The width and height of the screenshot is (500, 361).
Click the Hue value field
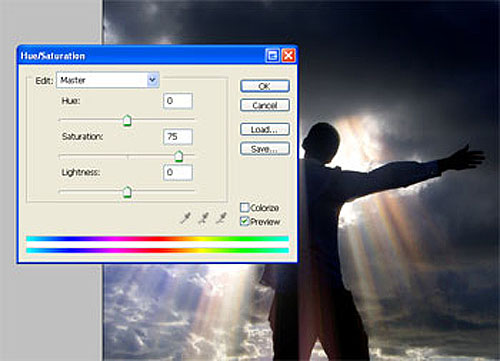[178, 101]
